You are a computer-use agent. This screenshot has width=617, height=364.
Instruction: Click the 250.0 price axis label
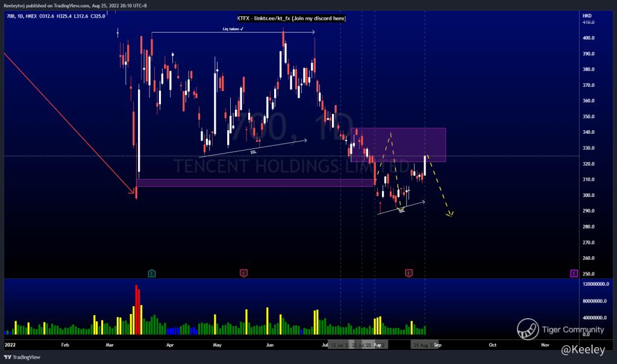589,274
